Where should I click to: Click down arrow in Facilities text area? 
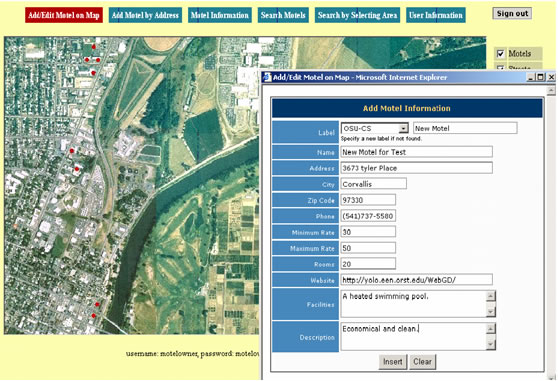pyautogui.click(x=490, y=312)
